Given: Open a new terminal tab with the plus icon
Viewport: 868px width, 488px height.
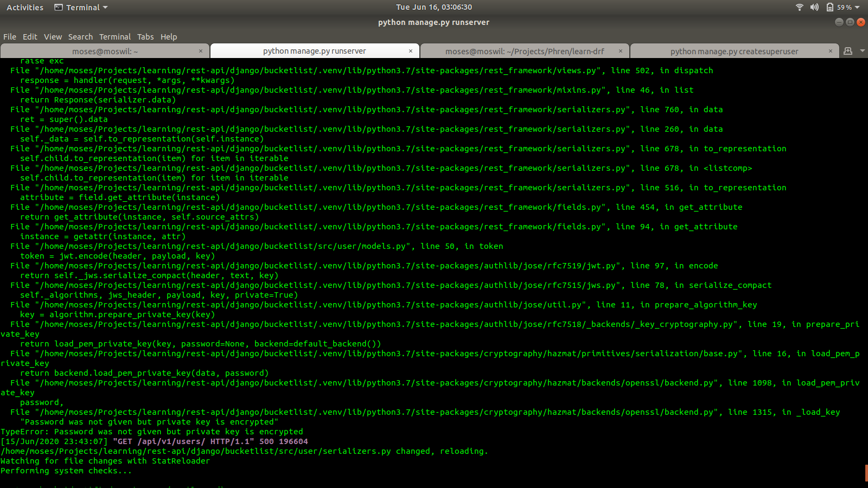Looking at the screenshot, I should click(847, 50).
